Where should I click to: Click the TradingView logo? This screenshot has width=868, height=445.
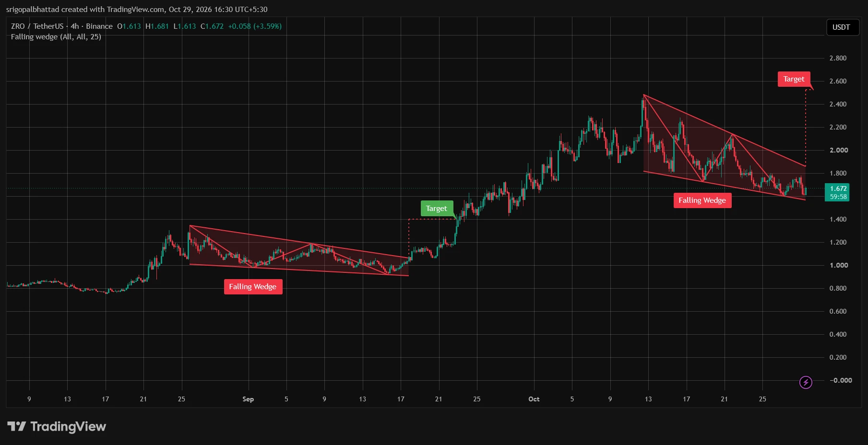57,426
